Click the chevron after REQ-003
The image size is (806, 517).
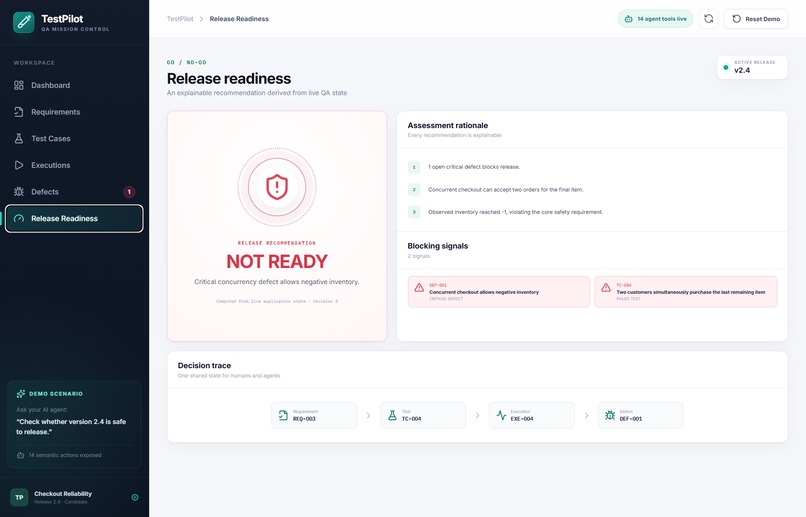(369, 415)
